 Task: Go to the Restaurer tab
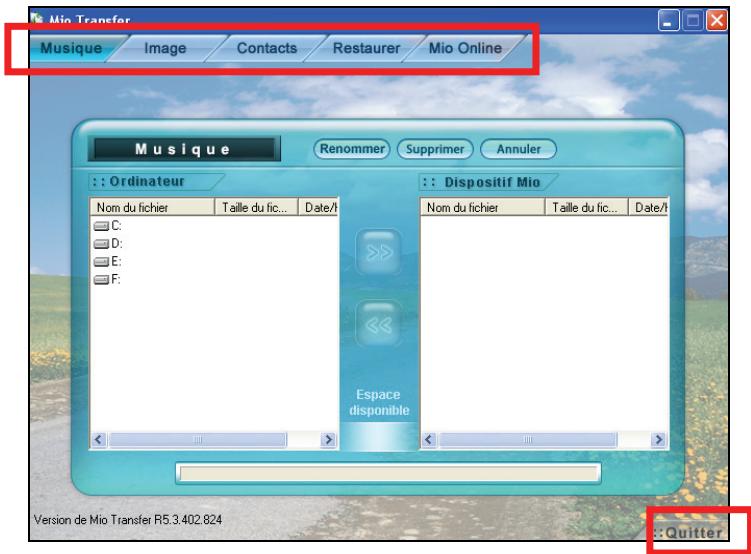point(366,48)
